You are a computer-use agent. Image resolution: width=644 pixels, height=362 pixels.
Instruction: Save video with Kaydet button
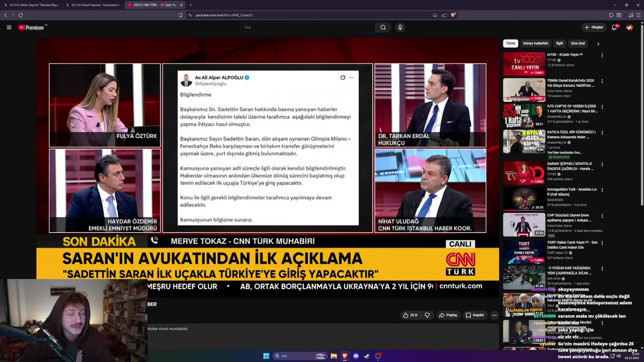click(x=474, y=315)
